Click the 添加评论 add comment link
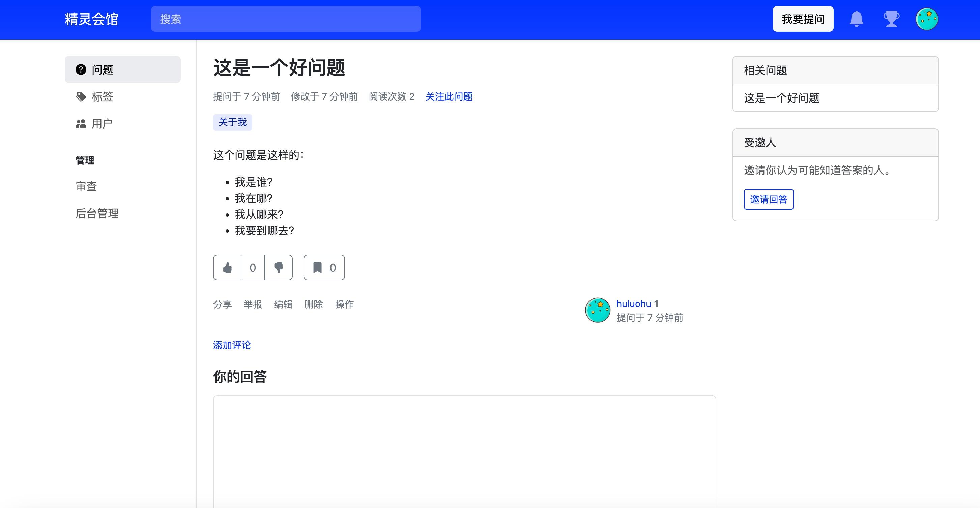Image resolution: width=980 pixels, height=508 pixels. 232,345
